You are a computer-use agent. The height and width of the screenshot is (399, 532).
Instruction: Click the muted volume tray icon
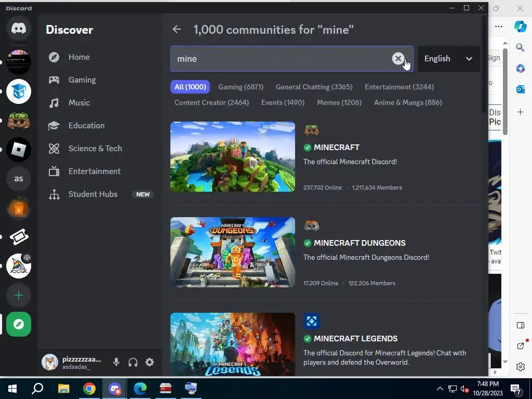click(464, 389)
